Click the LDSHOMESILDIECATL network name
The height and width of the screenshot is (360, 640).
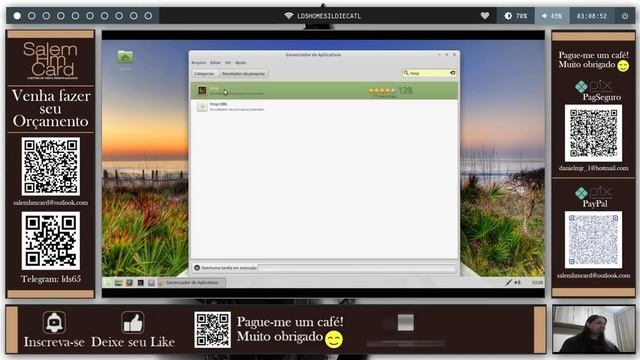[329, 16]
